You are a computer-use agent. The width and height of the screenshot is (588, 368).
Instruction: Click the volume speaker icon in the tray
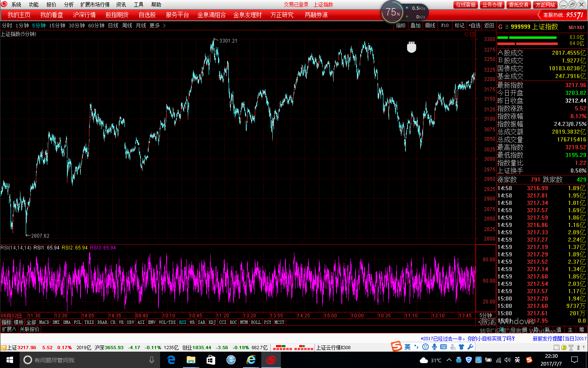(x=508, y=360)
